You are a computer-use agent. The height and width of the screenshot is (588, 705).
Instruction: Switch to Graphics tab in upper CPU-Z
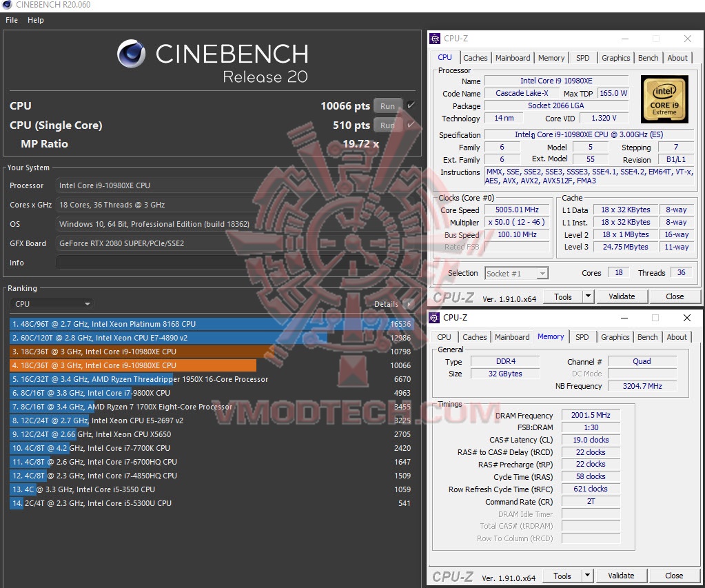point(615,58)
